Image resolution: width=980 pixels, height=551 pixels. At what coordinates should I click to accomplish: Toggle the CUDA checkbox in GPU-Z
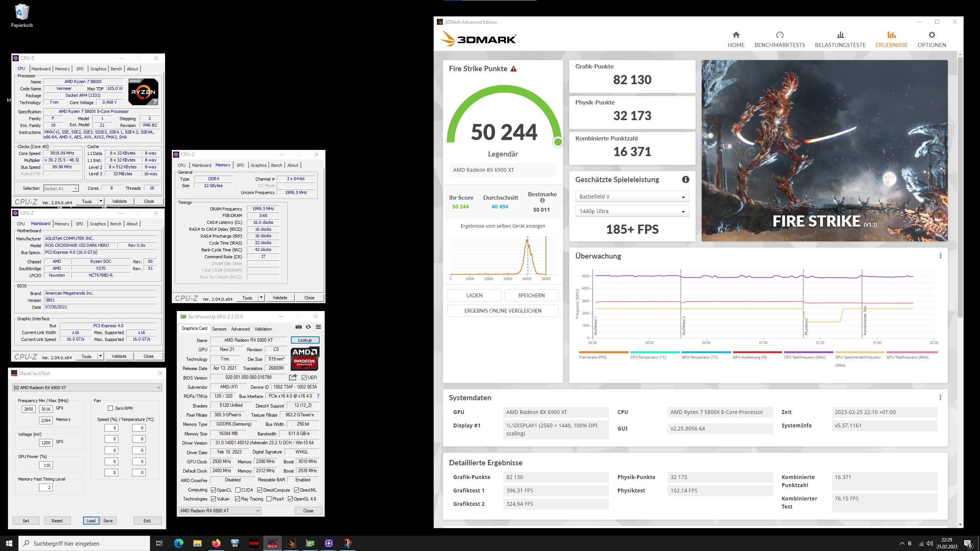(x=238, y=490)
